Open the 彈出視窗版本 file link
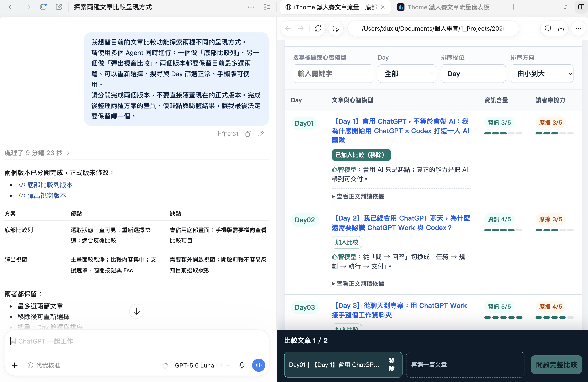Viewport: 588px width, 382px height. pos(43,196)
